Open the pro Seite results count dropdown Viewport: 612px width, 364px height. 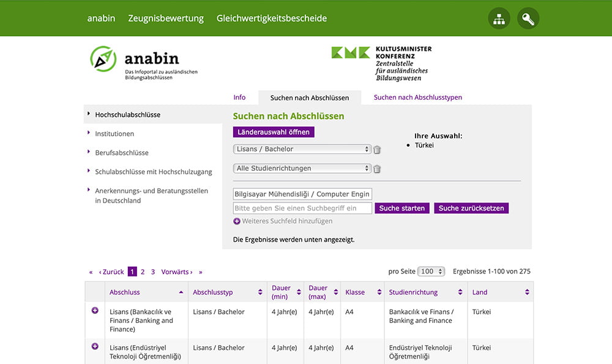tap(431, 272)
